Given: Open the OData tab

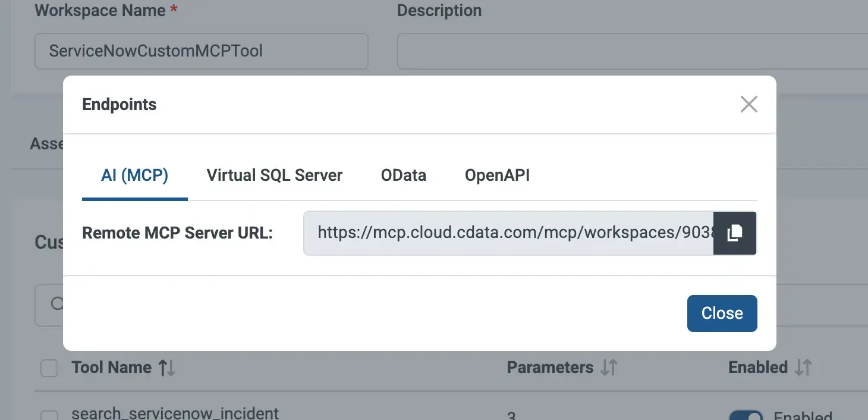Looking at the screenshot, I should [x=403, y=175].
